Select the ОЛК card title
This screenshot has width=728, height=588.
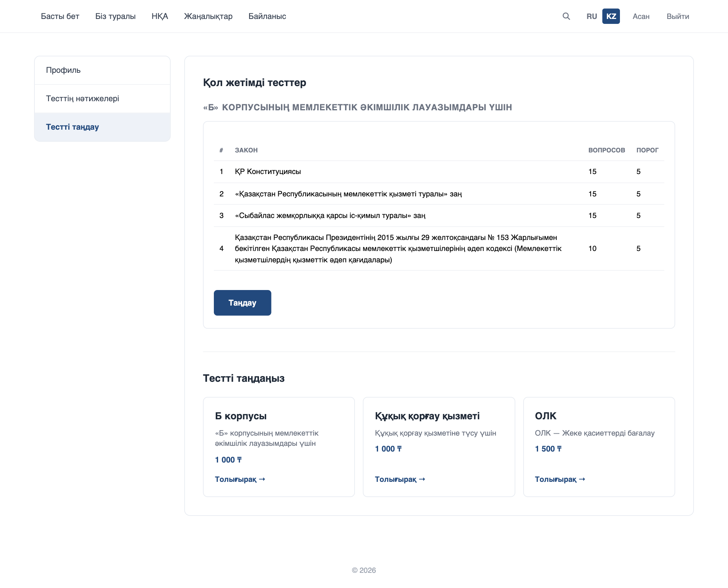click(x=545, y=416)
